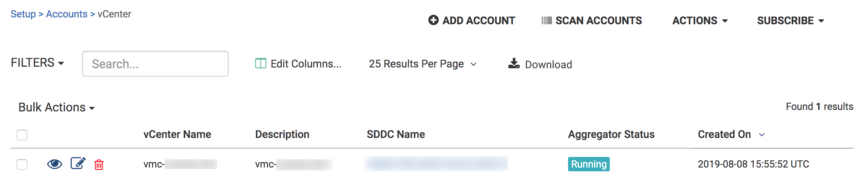Image resolution: width=868 pixels, height=188 pixels.
Task: Click the plus icon beside Add Account
Action: pyautogui.click(x=433, y=20)
